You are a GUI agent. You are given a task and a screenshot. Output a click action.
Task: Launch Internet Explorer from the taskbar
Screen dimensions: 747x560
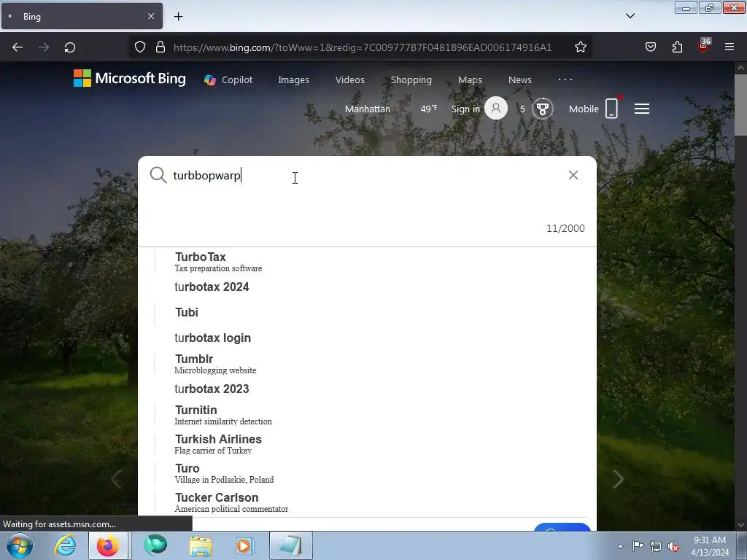click(x=65, y=545)
